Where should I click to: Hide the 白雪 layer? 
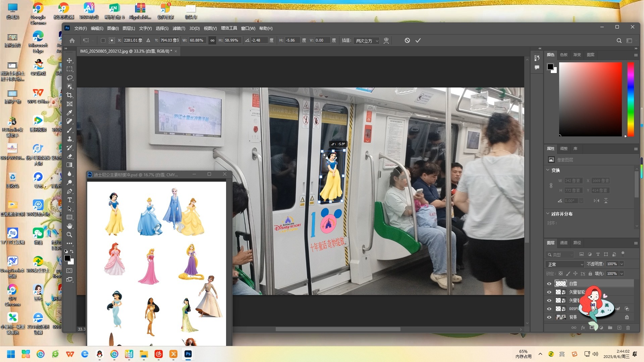549,284
